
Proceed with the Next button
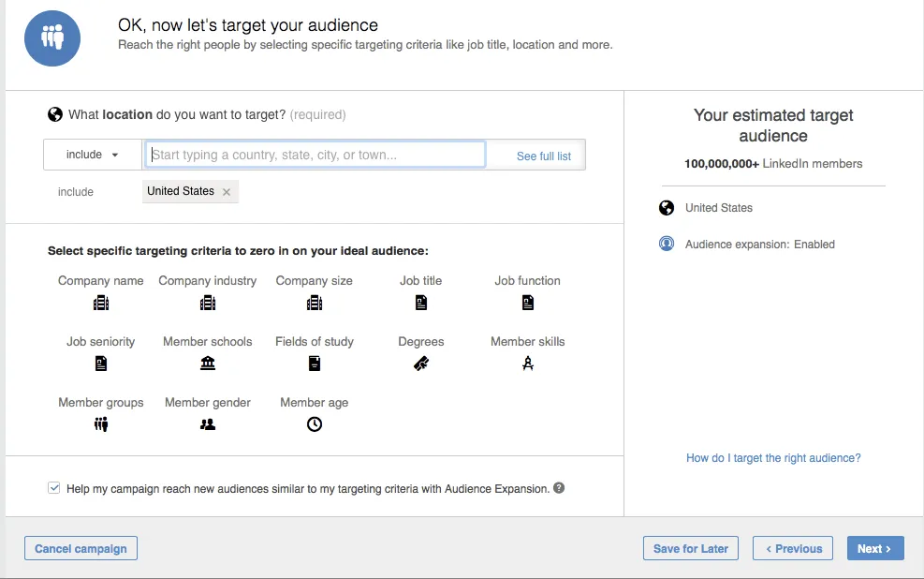(875, 548)
